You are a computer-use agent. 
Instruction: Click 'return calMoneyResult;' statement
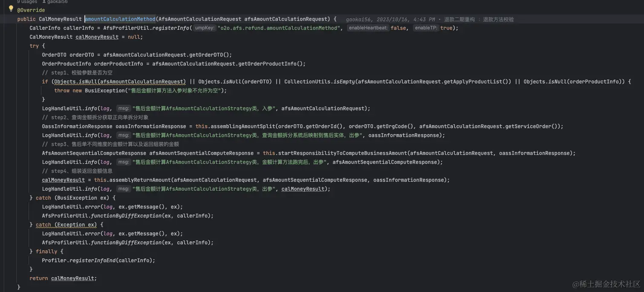(63, 278)
